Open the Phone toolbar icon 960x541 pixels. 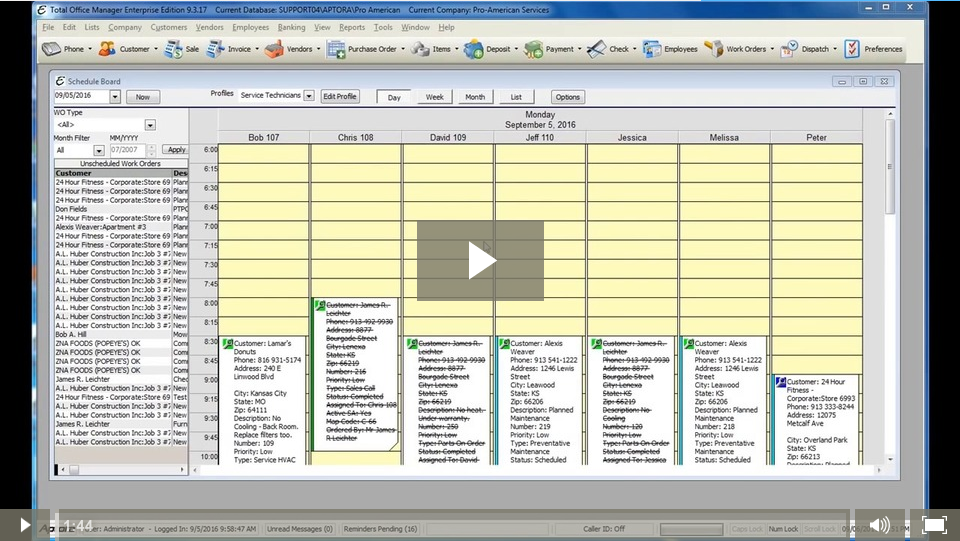click(x=51, y=49)
